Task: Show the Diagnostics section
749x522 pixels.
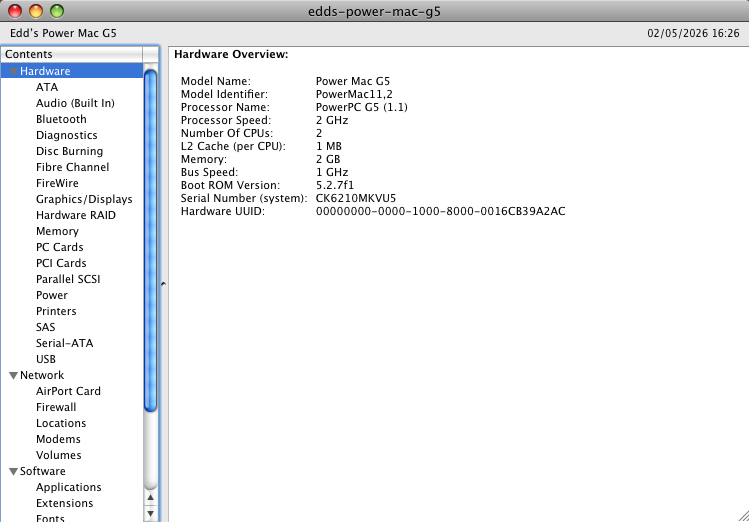Action: (x=66, y=135)
